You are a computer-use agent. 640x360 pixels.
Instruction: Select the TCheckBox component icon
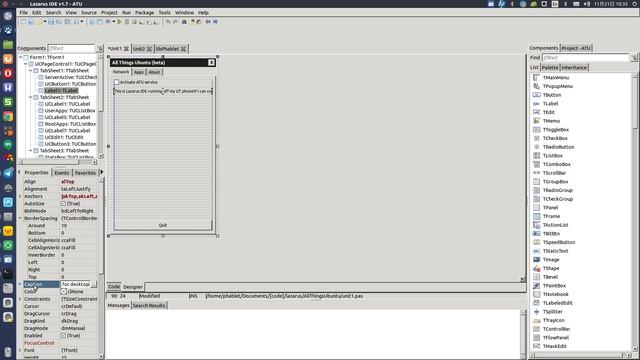point(536,138)
